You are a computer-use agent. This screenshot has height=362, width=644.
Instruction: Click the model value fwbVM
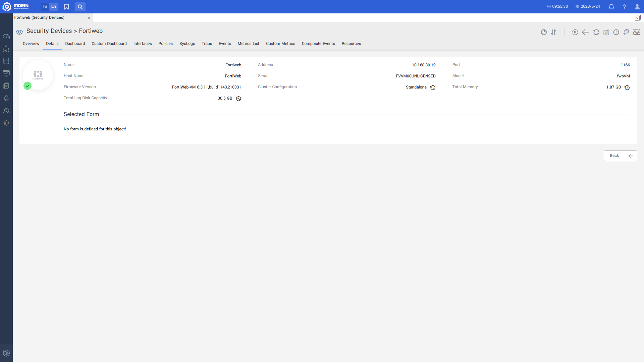(623, 76)
